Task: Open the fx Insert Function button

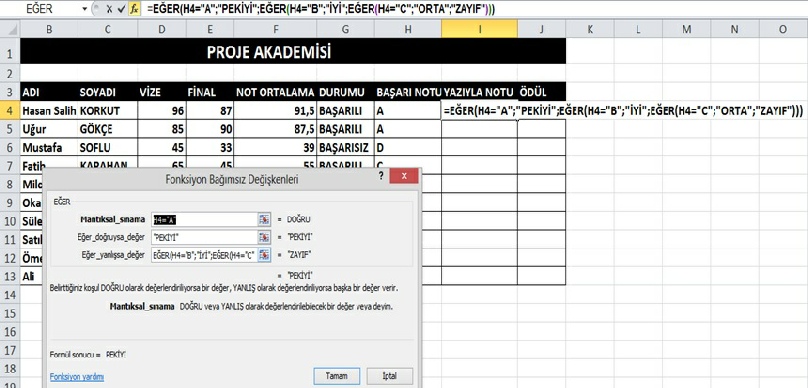Action: 134,9
